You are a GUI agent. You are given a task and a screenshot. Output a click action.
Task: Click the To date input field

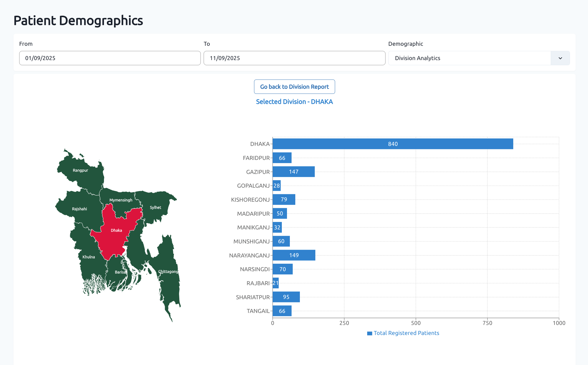[294, 58]
